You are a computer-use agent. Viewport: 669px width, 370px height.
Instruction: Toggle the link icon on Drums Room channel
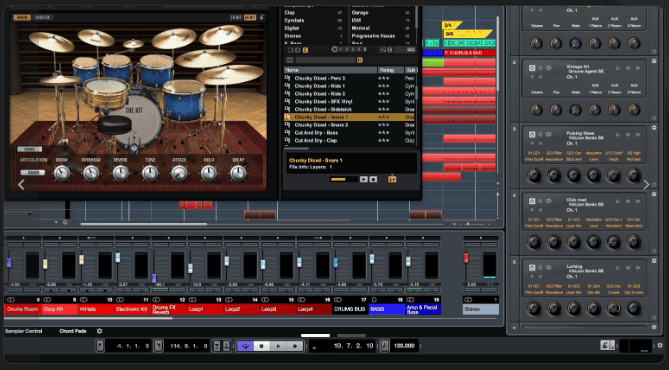[x=11, y=300]
